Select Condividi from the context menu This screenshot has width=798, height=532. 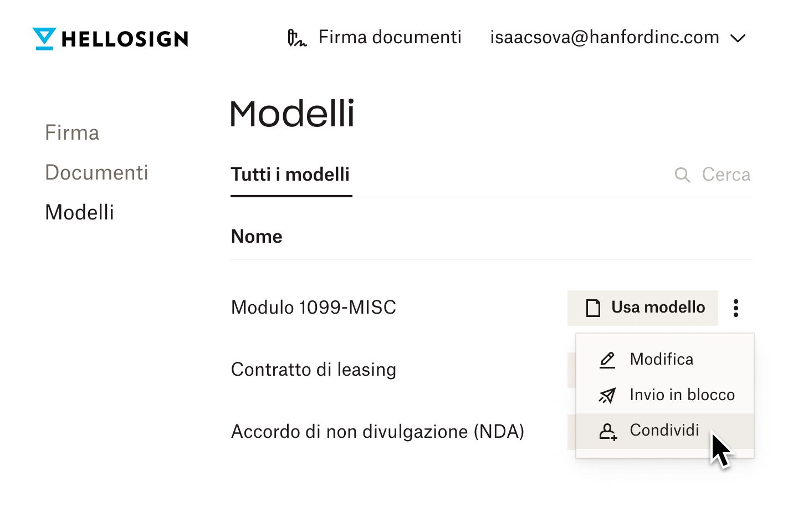click(664, 430)
